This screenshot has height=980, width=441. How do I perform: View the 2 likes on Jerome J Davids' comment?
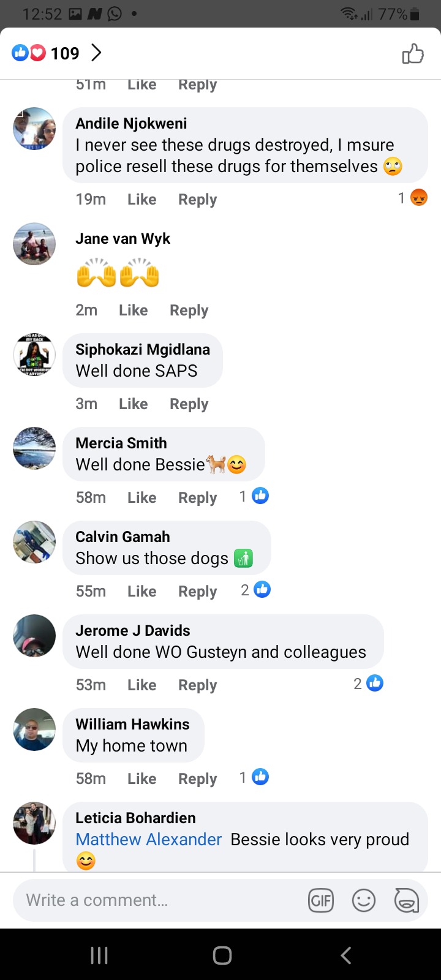pyautogui.click(x=368, y=684)
